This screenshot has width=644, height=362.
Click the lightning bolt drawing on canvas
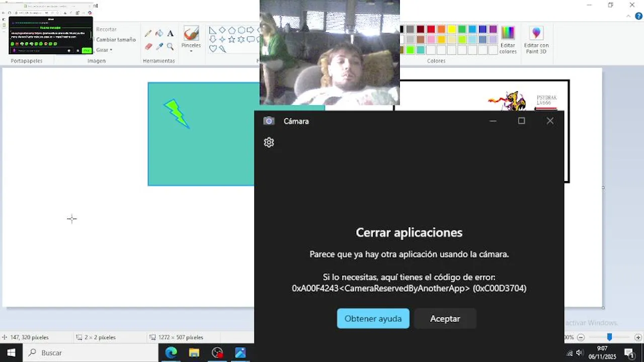[x=177, y=114]
